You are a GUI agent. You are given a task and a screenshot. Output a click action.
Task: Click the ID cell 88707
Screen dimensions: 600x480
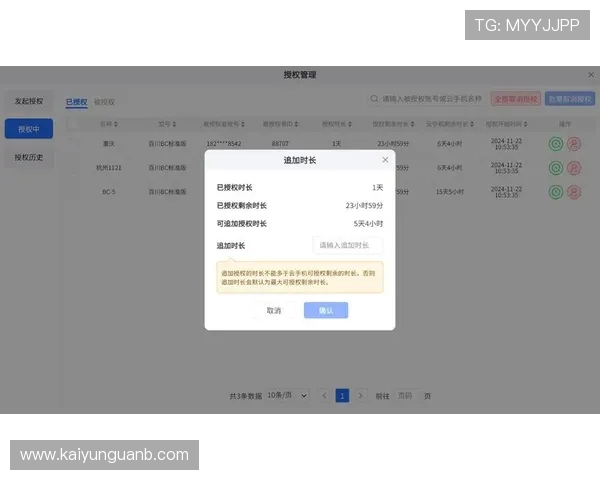click(280, 144)
